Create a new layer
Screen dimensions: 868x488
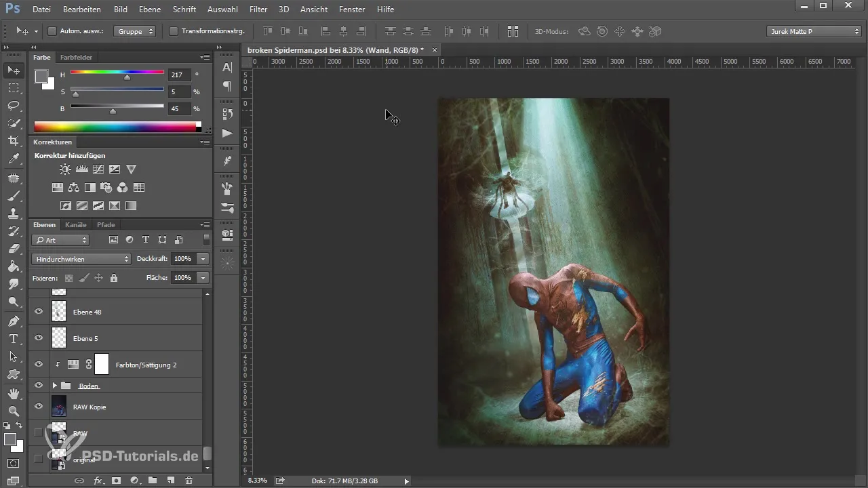click(x=170, y=481)
